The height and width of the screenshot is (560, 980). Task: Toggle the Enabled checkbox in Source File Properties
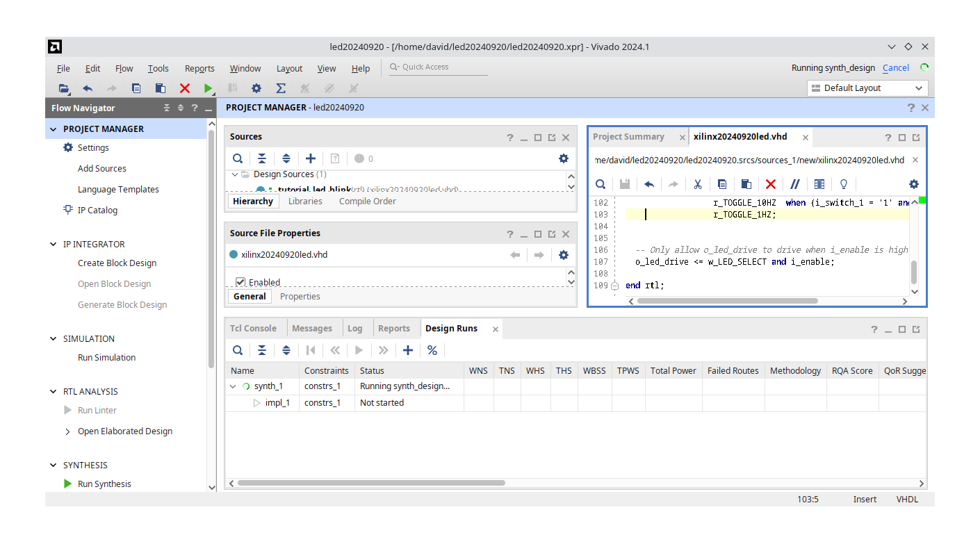pos(240,282)
